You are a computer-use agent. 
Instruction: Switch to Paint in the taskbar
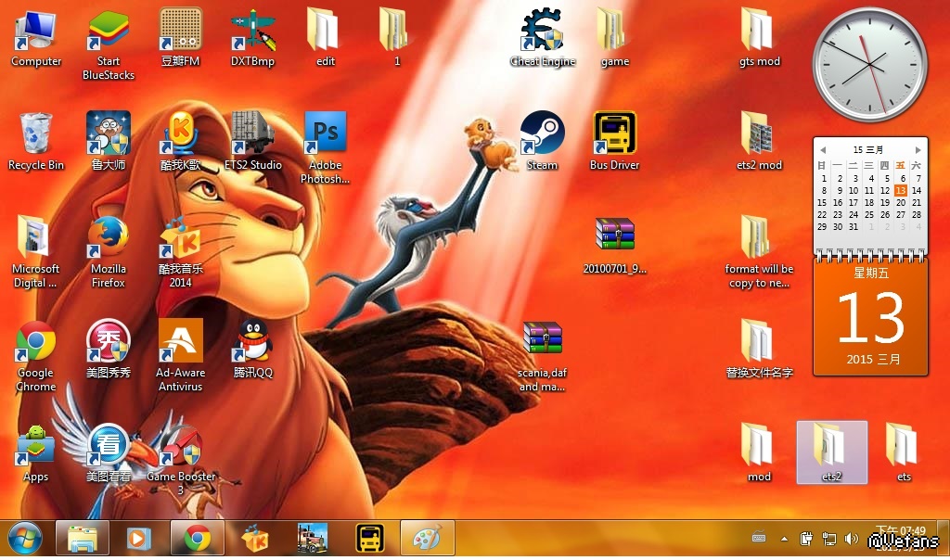coord(427,538)
